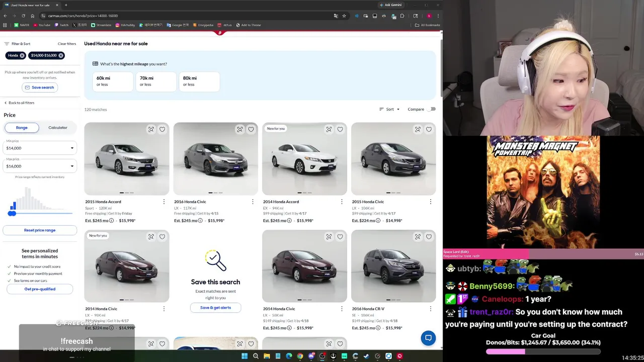The width and height of the screenshot is (644, 362).
Task: Click Get pre-qualified button
Action: coord(40,289)
